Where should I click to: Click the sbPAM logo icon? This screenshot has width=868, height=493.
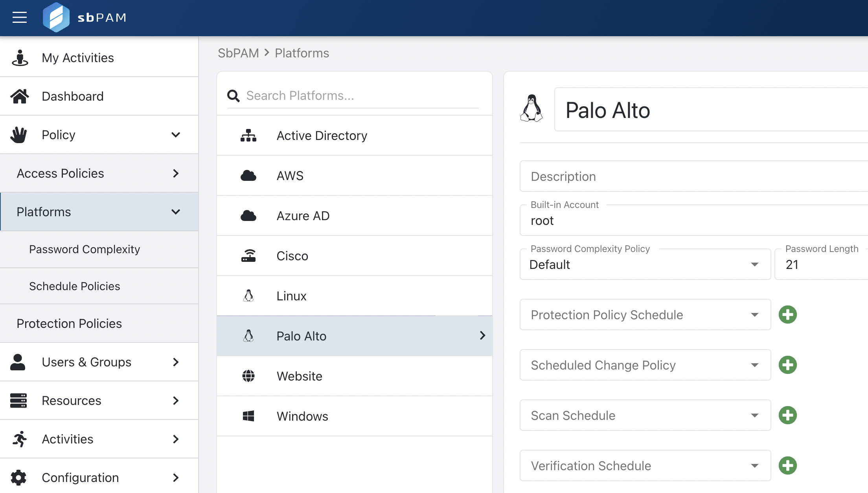tap(56, 17)
